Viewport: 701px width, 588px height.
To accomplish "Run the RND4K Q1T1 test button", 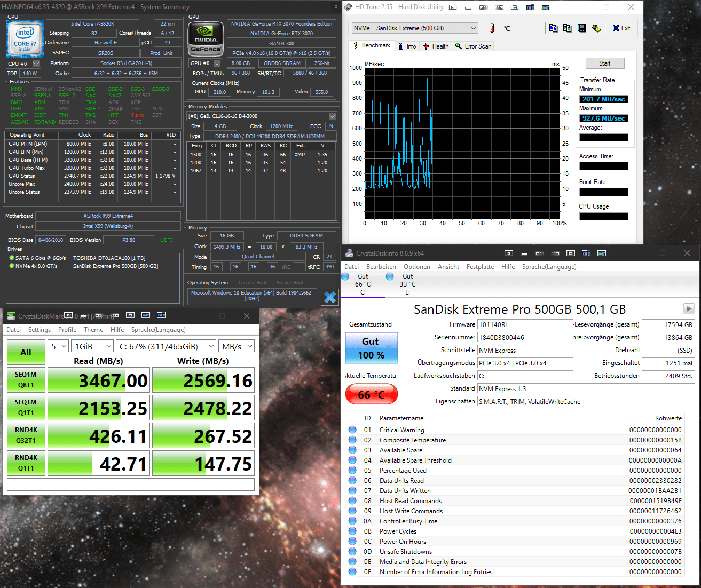I will click(x=26, y=463).
